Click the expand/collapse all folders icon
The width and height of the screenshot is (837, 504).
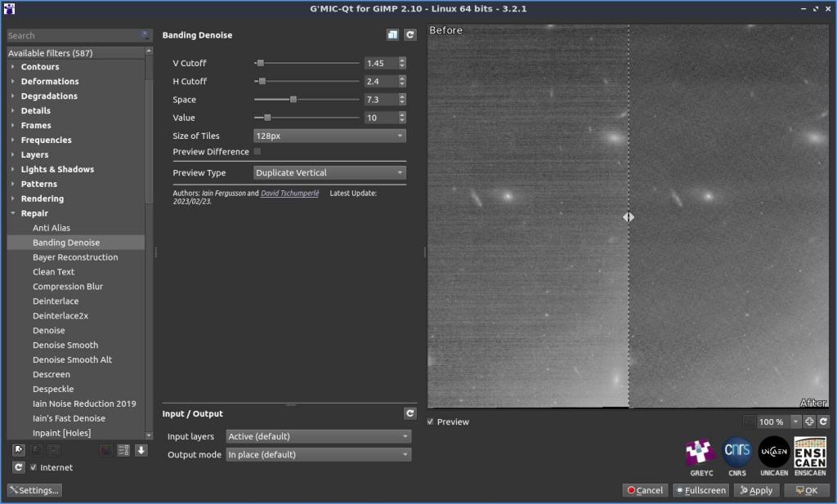pyautogui.click(x=141, y=450)
